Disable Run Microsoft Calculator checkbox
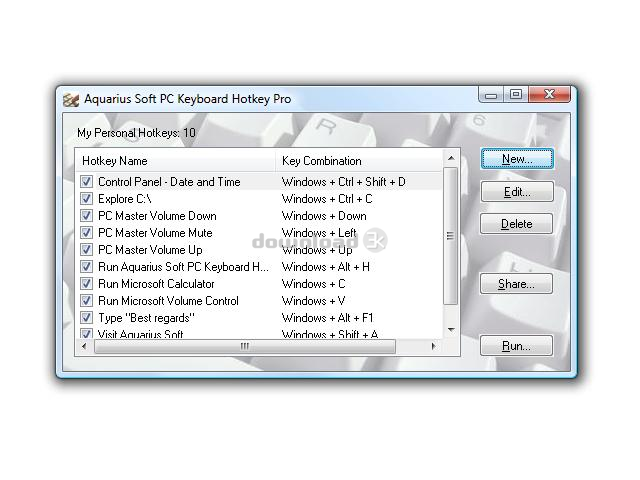Screen dimensions: 640x480 point(86,284)
